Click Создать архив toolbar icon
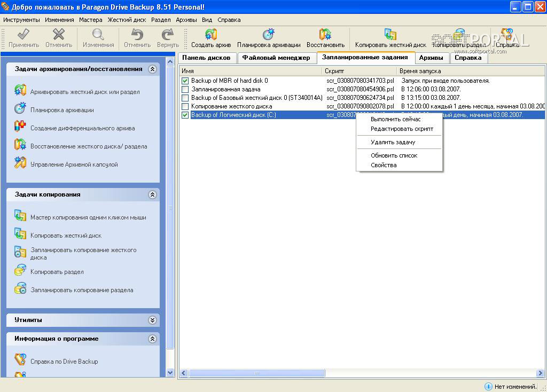This screenshot has width=547, height=392. point(211,34)
